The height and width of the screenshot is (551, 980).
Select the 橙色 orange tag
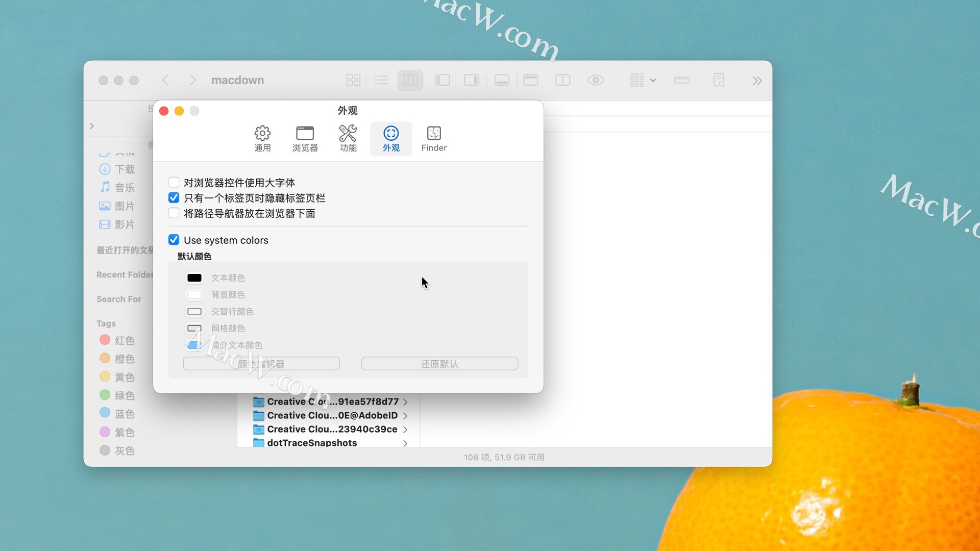[x=117, y=359]
